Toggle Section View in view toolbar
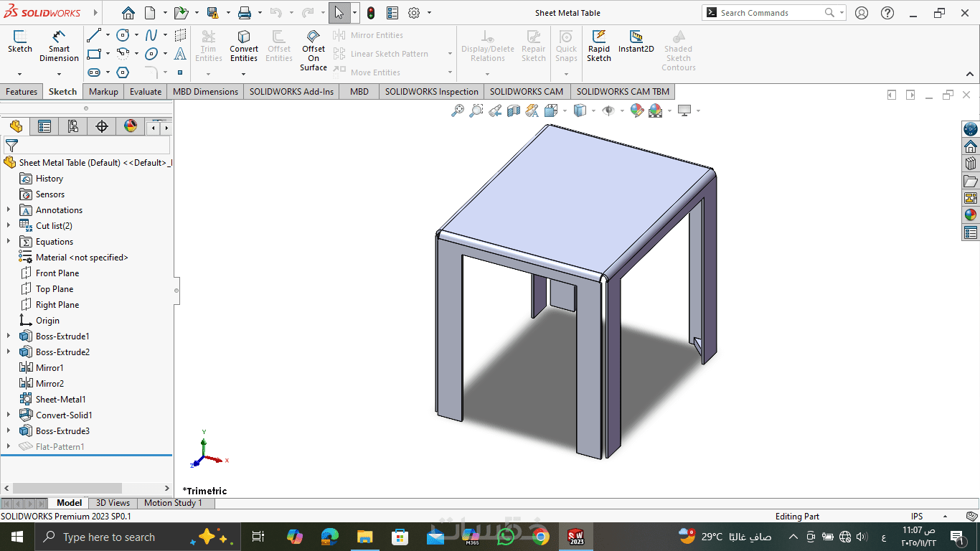This screenshot has width=980, height=551. click(x=514, y=110)
